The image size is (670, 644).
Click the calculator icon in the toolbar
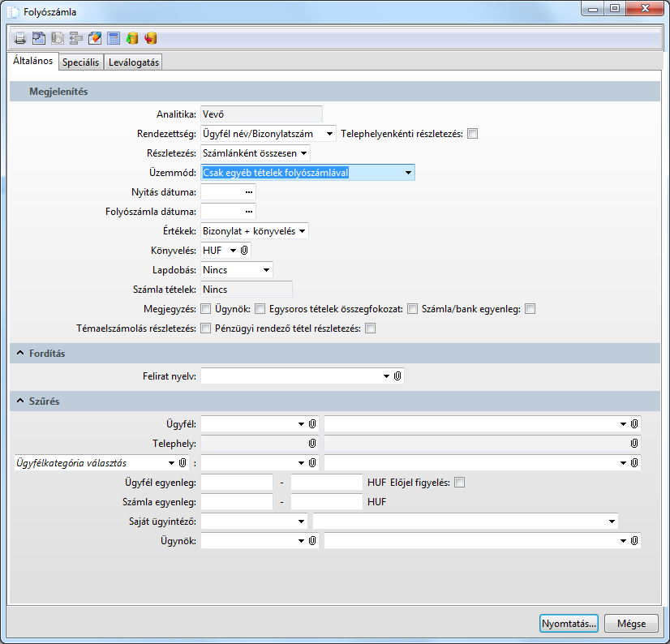[x=113, y=38]
